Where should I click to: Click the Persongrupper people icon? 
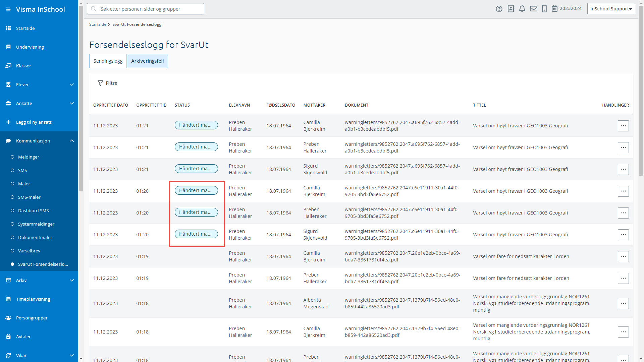[8, 318]
